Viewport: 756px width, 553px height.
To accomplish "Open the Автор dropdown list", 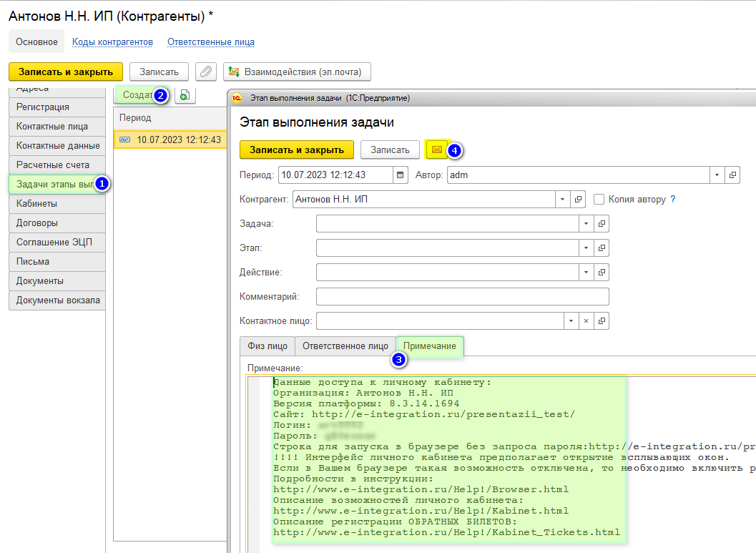I will (x=717, y=175).
